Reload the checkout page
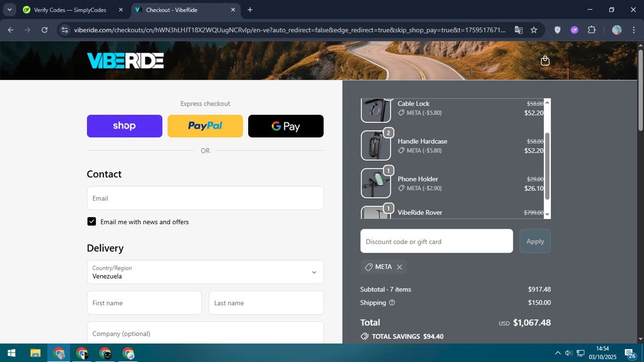Screen dimensions: 644x362 (x=45, y=30)
